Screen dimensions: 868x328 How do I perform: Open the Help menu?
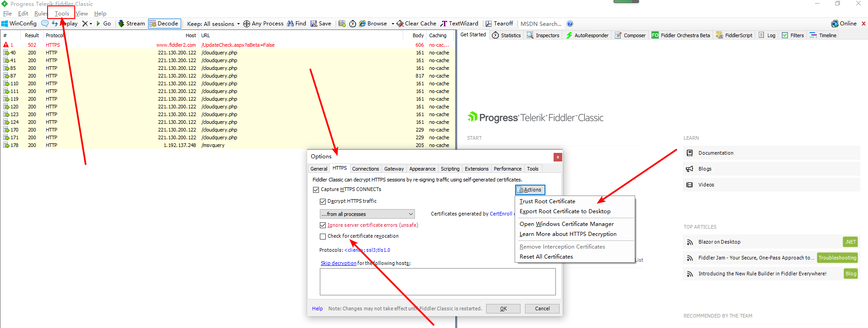click(100, 14)
